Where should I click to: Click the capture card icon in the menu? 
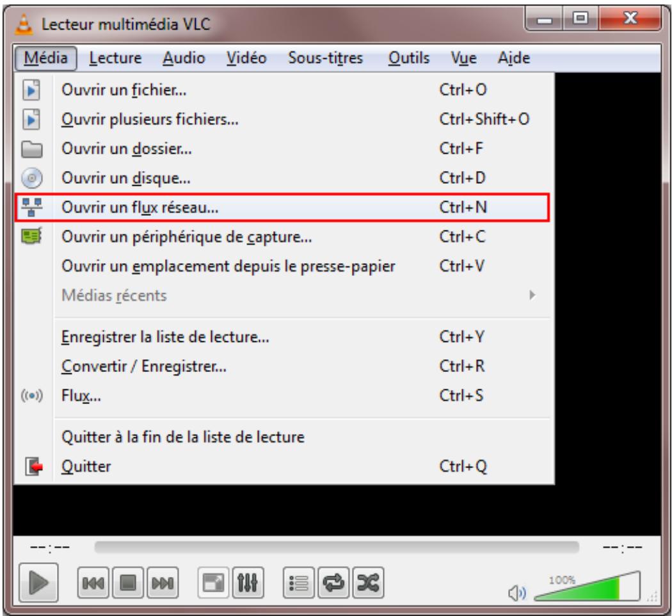32,236
